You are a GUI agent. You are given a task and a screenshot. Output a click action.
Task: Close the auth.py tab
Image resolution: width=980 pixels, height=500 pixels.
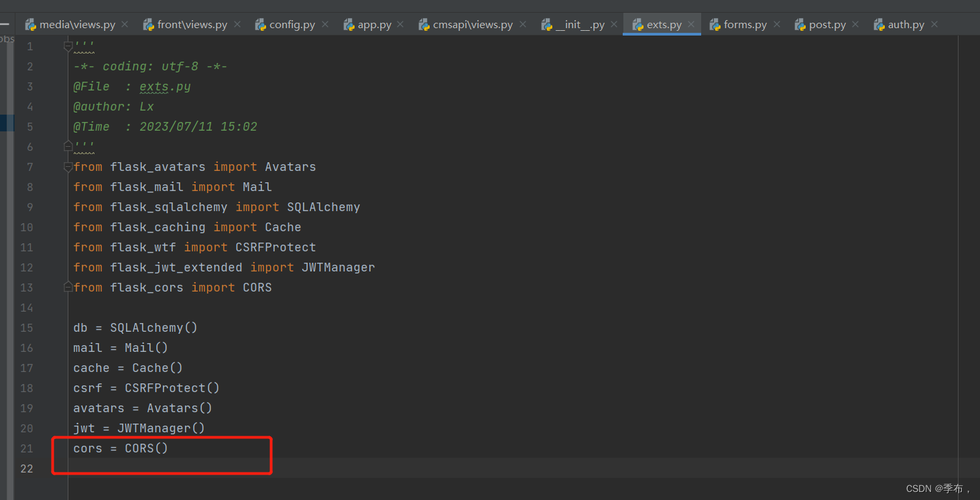[934, 24]
